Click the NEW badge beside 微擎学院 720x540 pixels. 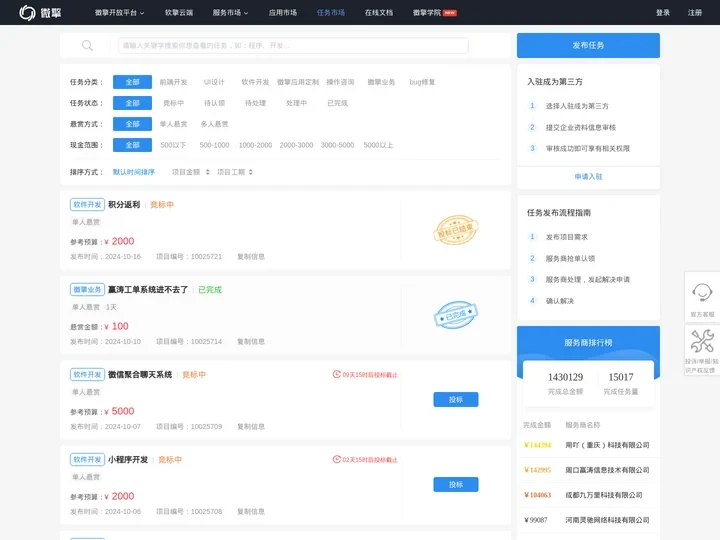pos(450,13)
